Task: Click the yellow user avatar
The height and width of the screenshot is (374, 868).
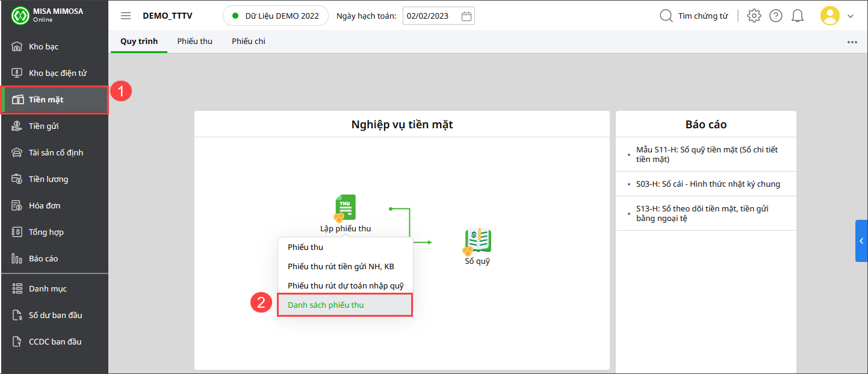Action: [830, 16]
